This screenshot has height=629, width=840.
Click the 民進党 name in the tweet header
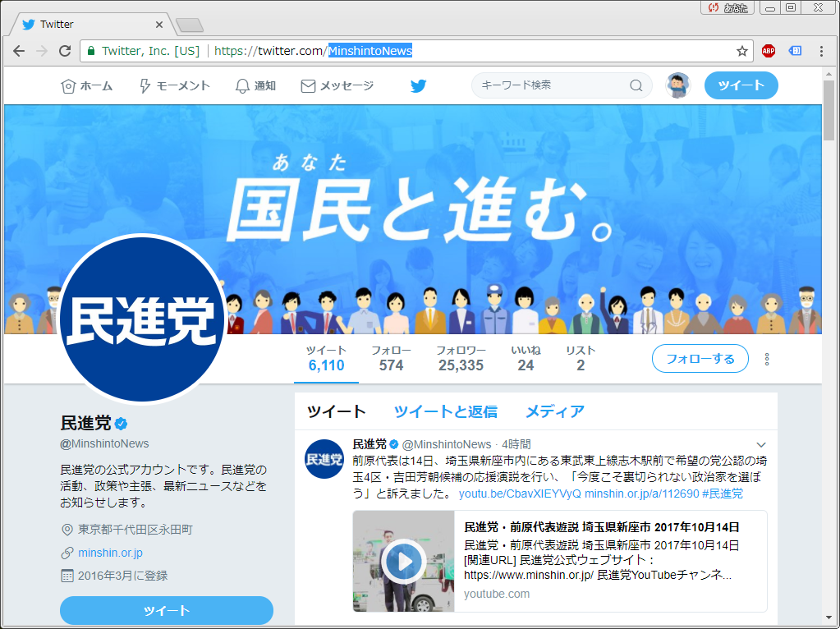370,445
